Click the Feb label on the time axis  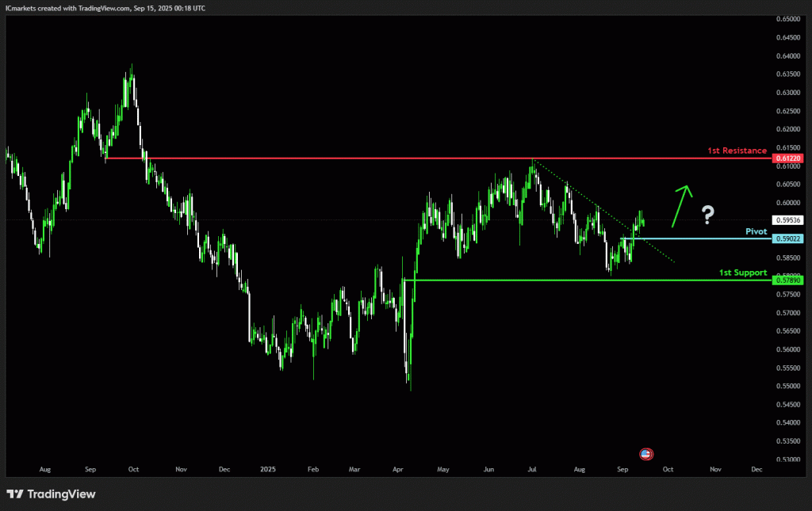point(312,469)
